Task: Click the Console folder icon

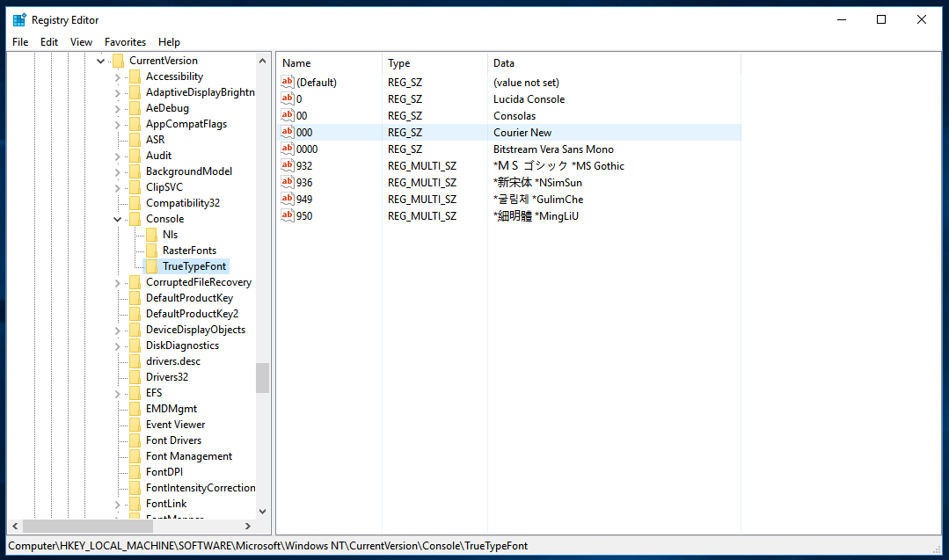Action: pyautogui.click(x=135, y=219)
